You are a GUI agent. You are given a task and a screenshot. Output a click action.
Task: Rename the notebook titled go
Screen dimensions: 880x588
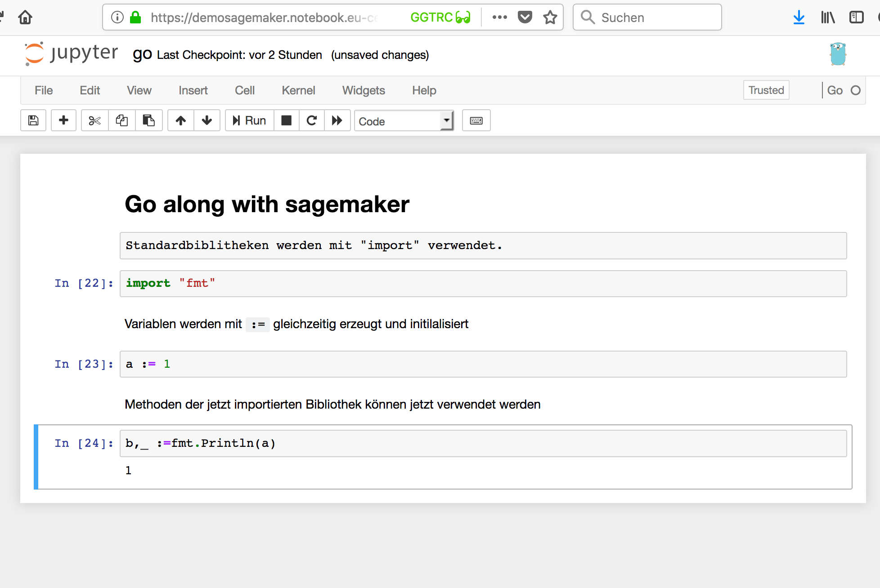pyautogui.click(x=142, y=54)
